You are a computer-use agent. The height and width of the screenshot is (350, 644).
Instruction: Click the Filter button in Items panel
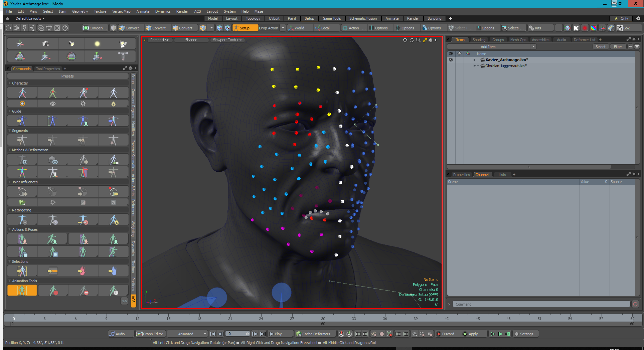[618, 47]
